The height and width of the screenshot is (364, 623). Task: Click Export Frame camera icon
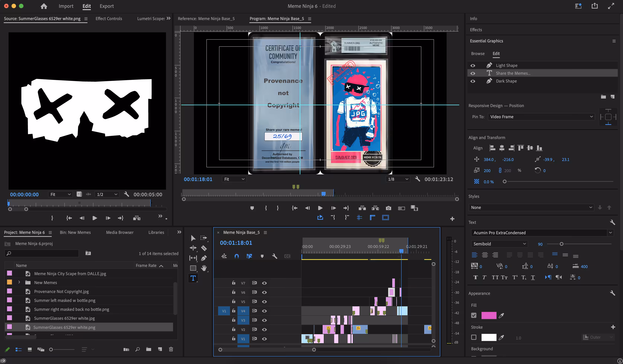388,208
